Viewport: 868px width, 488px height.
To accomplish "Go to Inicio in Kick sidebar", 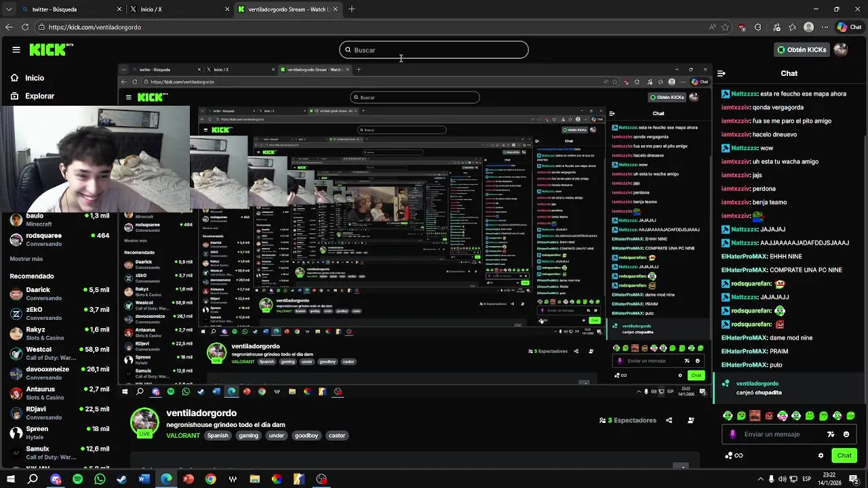I will click(x=28, y=78).
